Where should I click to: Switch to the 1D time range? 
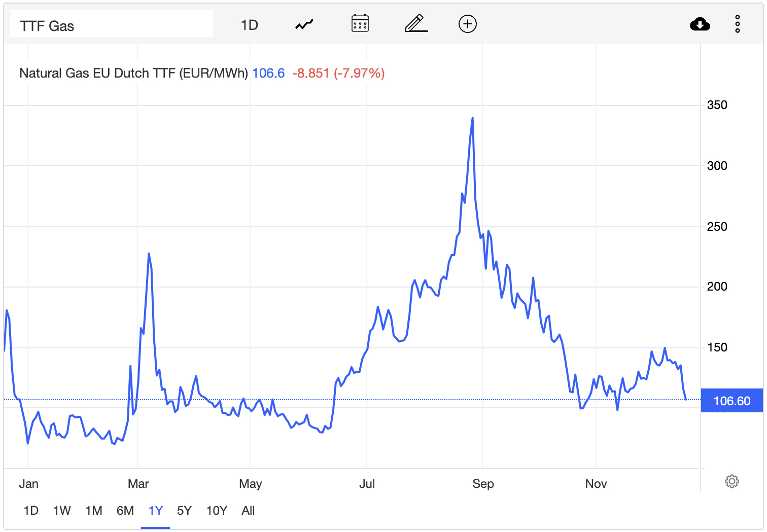(x=31, y=511)
